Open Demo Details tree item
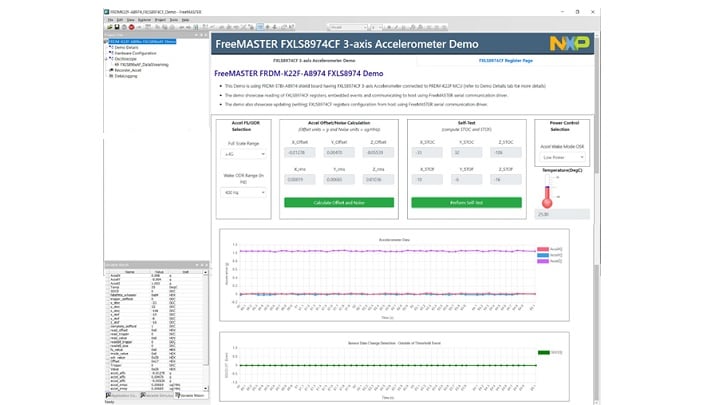 [x=127, y=47]
